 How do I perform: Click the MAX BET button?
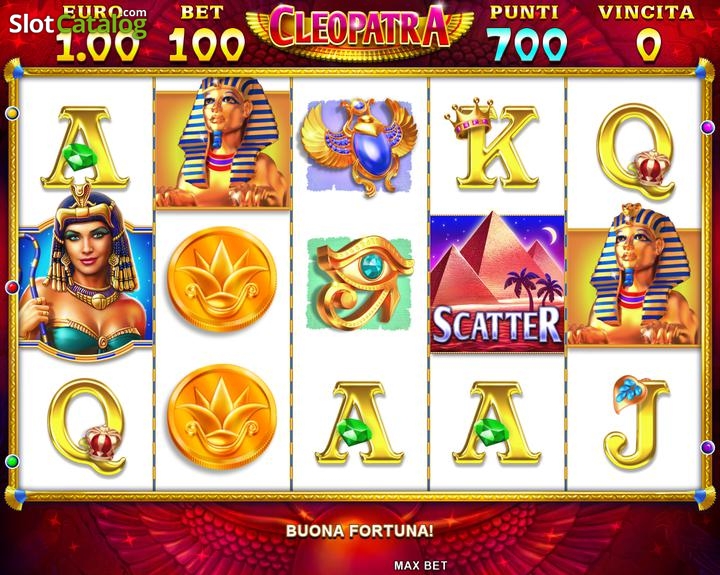point(420,565)
